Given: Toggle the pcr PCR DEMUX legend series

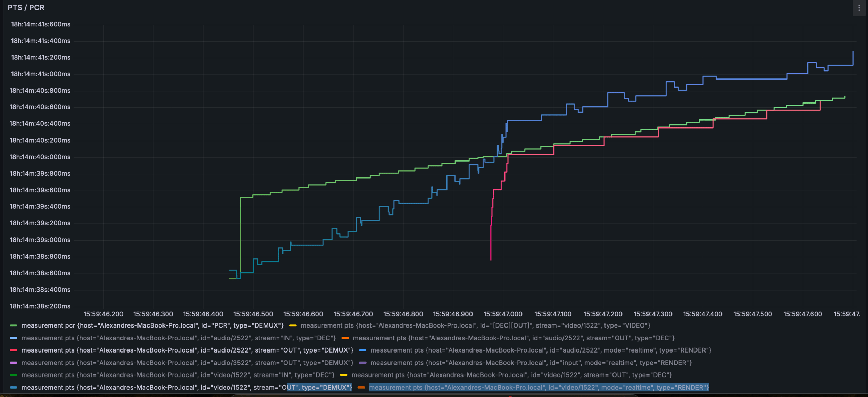Looking at the screenshot, I should coord(152,325).
